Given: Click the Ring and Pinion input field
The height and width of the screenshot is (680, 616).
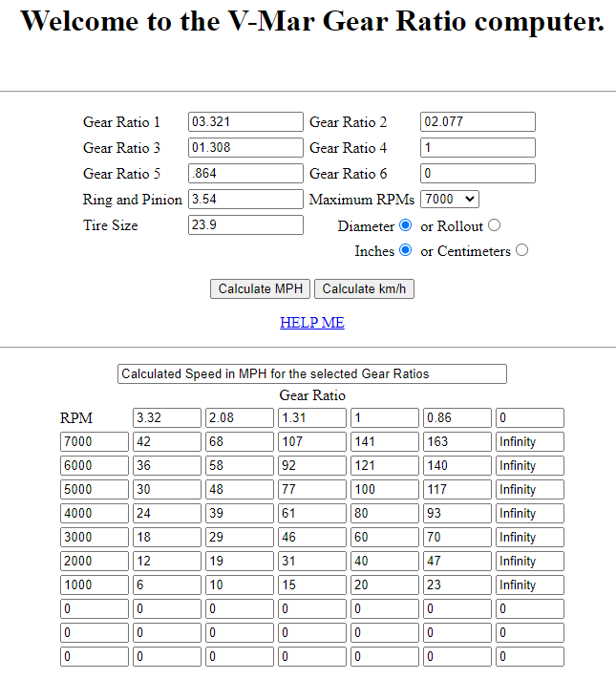Looking at the screenshot, I should point(245,199).
